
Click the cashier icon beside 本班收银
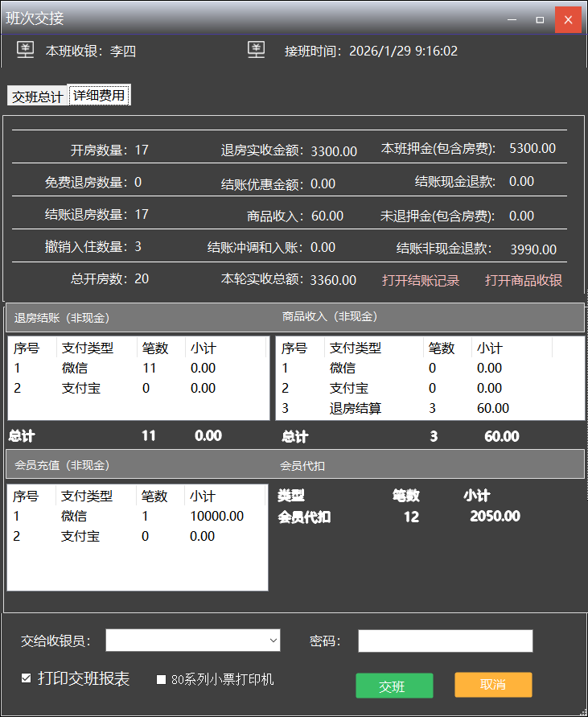pos(26,50)
